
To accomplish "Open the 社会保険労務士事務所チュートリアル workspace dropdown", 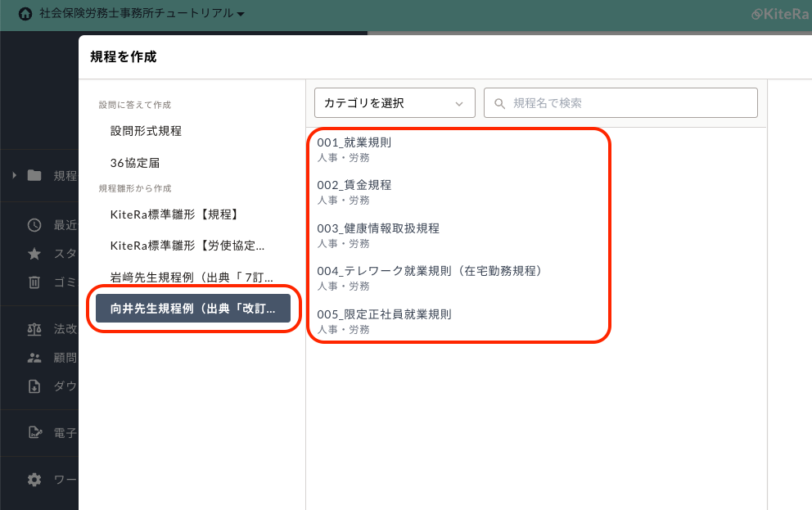I will pos(142,13).
